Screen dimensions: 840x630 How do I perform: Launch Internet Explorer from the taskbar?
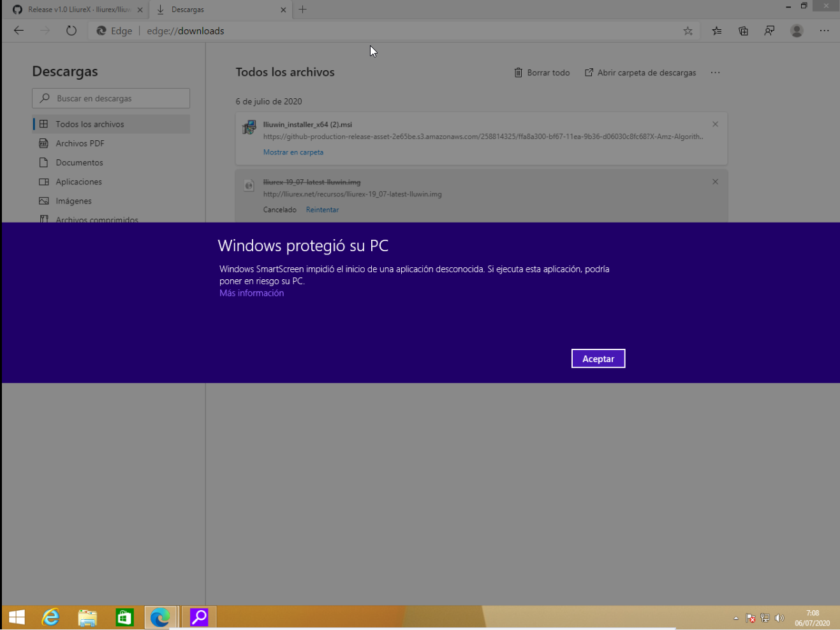50,617
